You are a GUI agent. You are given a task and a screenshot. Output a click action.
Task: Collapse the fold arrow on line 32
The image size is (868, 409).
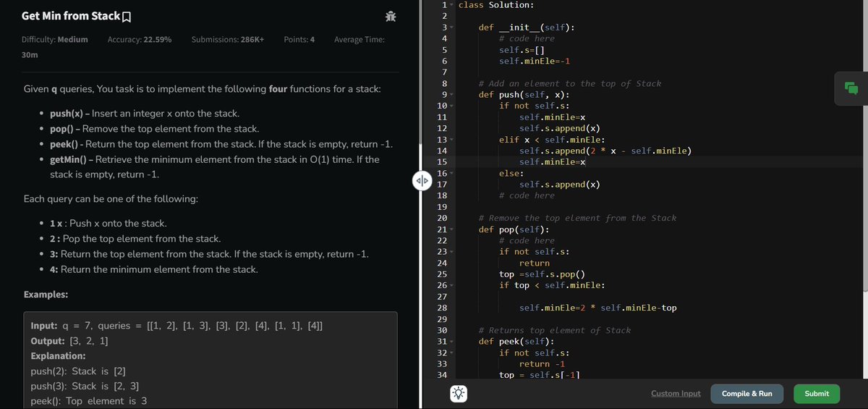coord(452,353)
